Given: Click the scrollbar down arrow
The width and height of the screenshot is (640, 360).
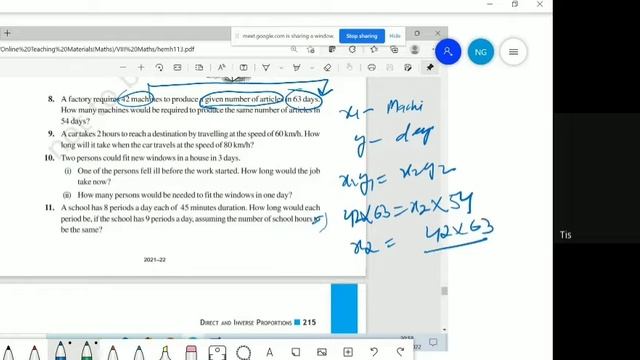Looking at the screenshot, I should tap(444, 329).
